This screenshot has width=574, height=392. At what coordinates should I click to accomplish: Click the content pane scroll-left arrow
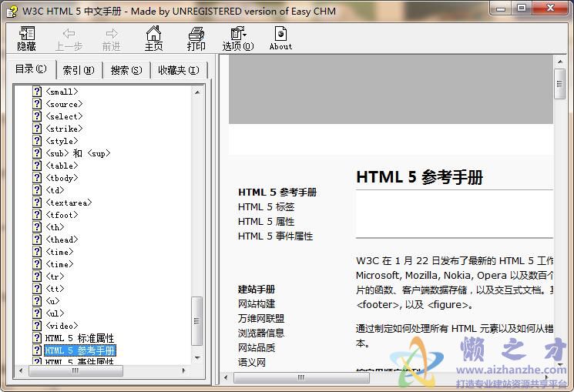(x=226, y=377)
